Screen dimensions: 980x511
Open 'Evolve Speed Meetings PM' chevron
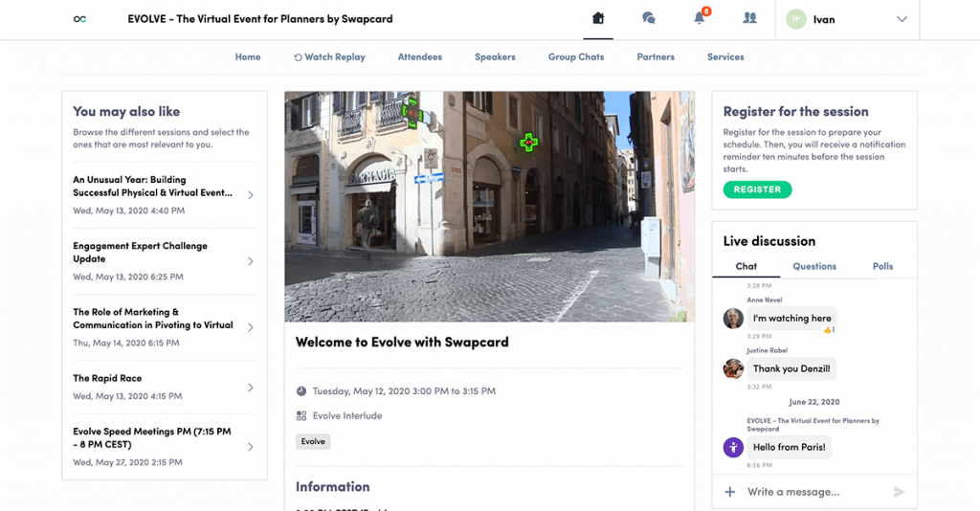click(x=250, y=447)
